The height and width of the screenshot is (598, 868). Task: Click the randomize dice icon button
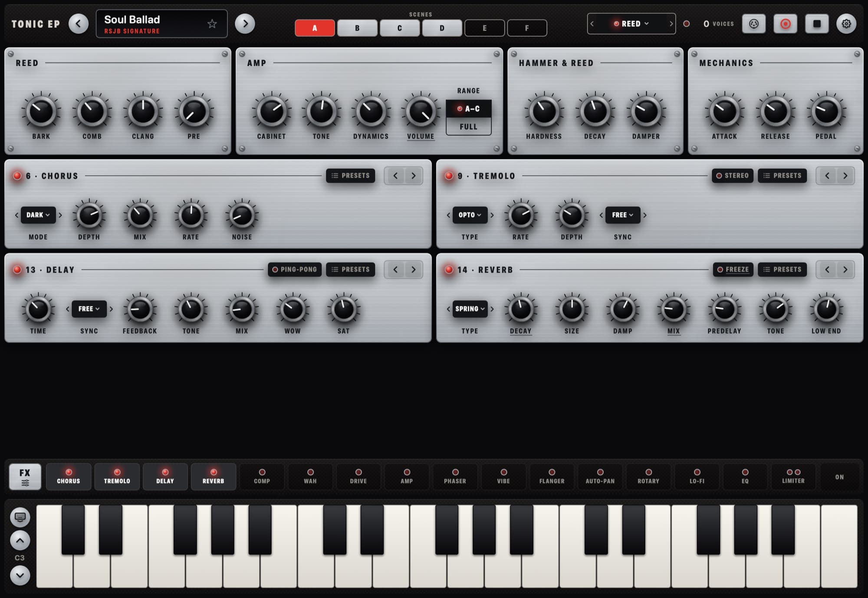[754, 23]
